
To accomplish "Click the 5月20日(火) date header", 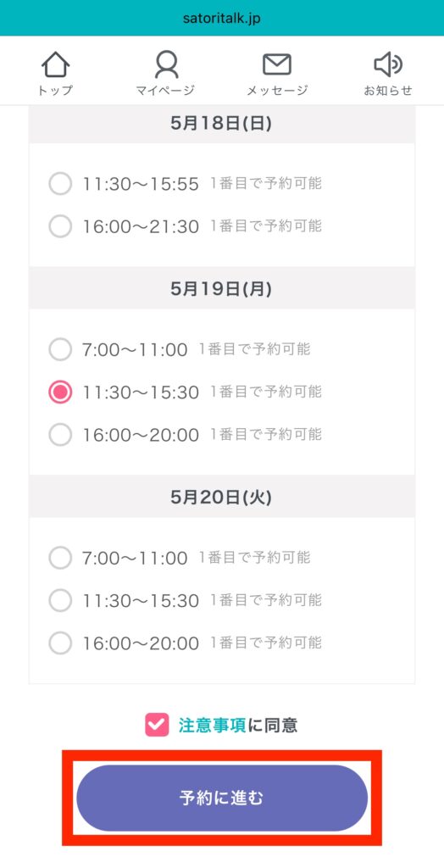I will (221, 497).
